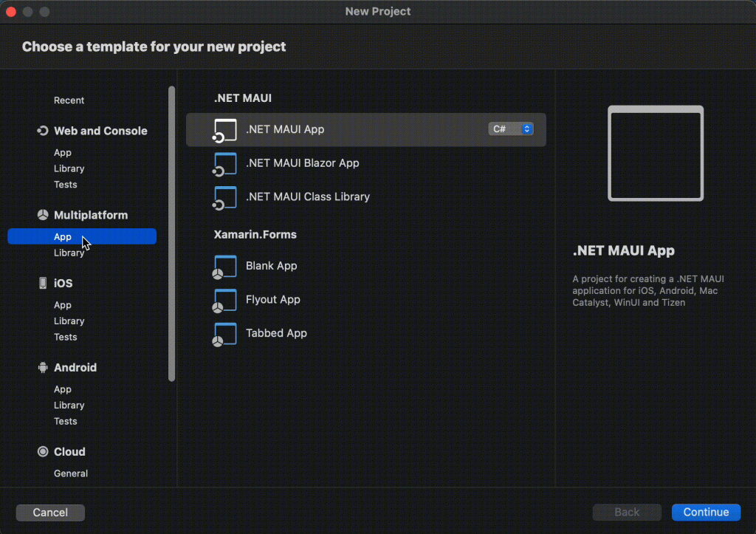The width and height of the screenshot is (756, 534).
Task: Choose the .NET MAUI Class Library label
Action: [308, 196]
